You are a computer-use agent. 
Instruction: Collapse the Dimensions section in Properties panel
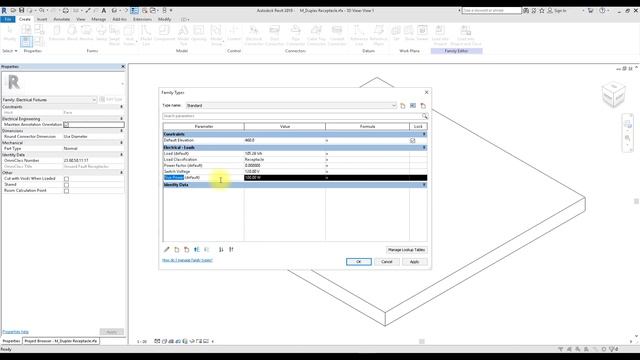coord(122,131)
